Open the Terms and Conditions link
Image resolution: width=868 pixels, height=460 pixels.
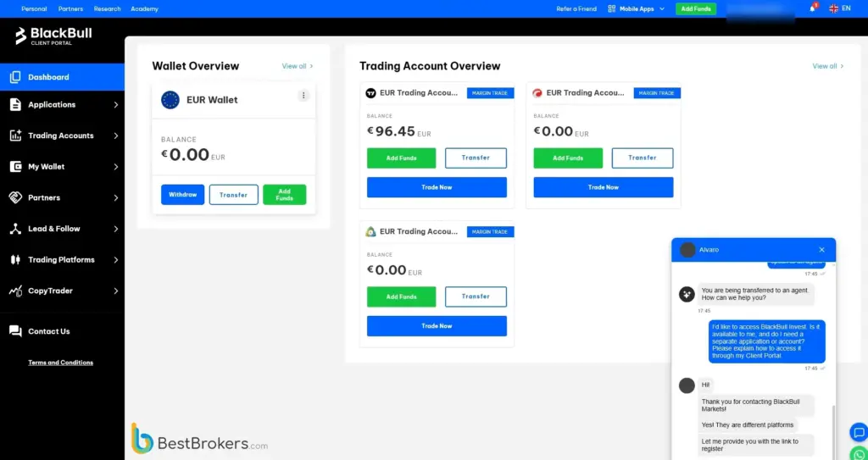[61, 363]
